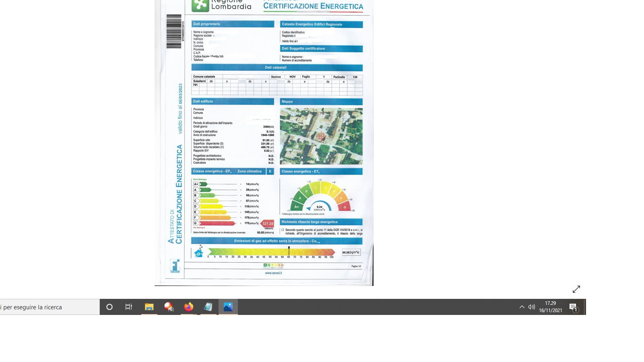Open the notification center icon
This screenshot has width=644, height=362.
point(574,307)
